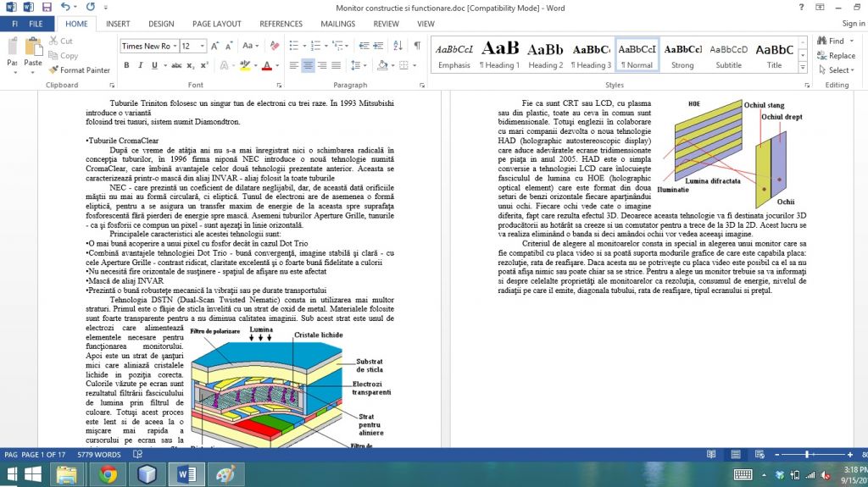Screen dimensions: 868x487
Task: Open Google Chrome from the taskbar
Action: pyautogui.click(x=108, y=473)
